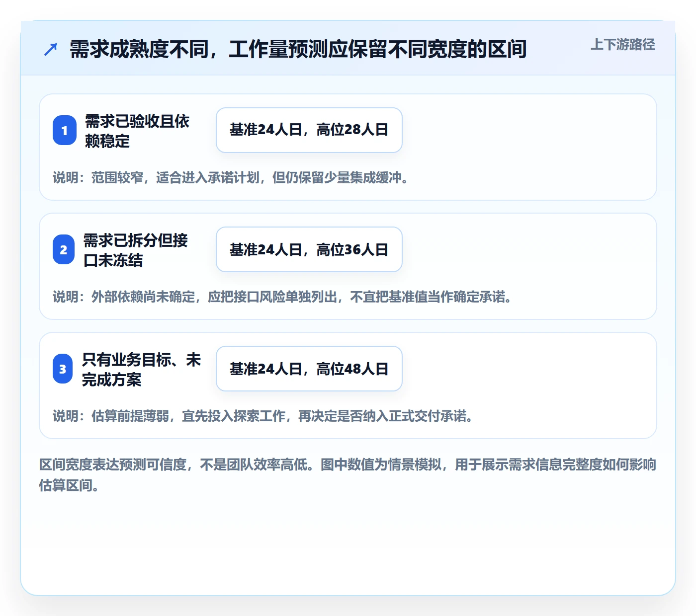
Task: Select the 基准24人日，高位36人日 estimate pill
Action: 309,249
